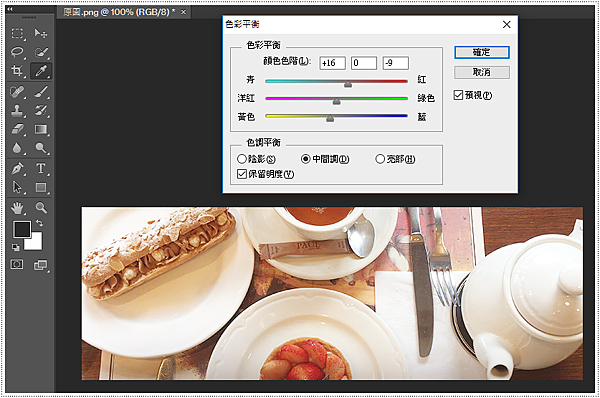Click the first color level field showing +16
Screen dimensions: 600x398
tap(333, 63)
